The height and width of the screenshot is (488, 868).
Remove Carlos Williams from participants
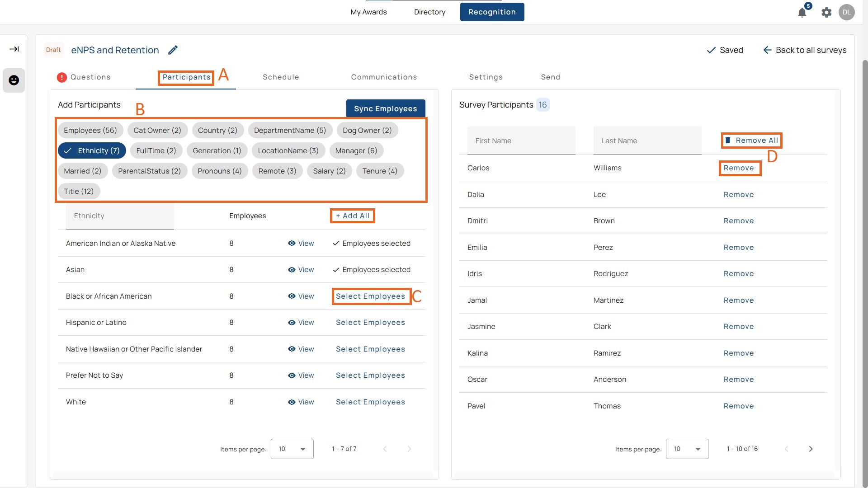[x=739, y=168]
